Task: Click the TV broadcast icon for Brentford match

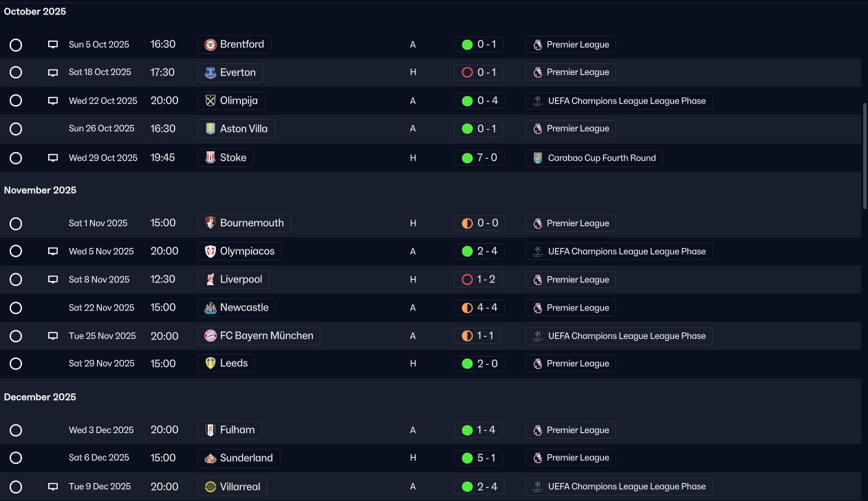Action: (53, 45)
